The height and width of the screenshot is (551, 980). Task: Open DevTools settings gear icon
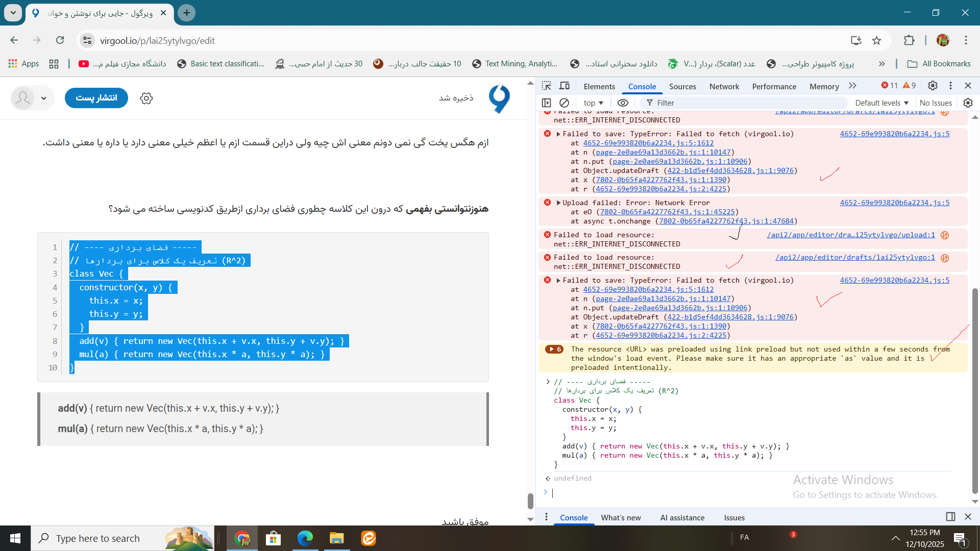933,86
